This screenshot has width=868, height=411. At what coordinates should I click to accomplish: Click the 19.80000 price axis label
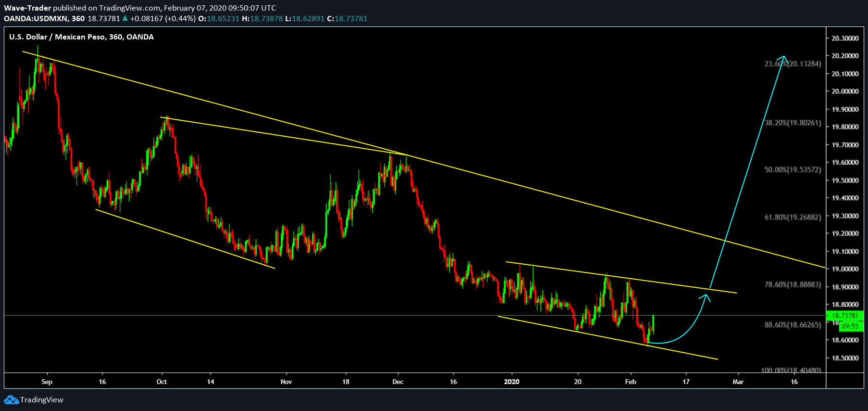pos(845,127)
